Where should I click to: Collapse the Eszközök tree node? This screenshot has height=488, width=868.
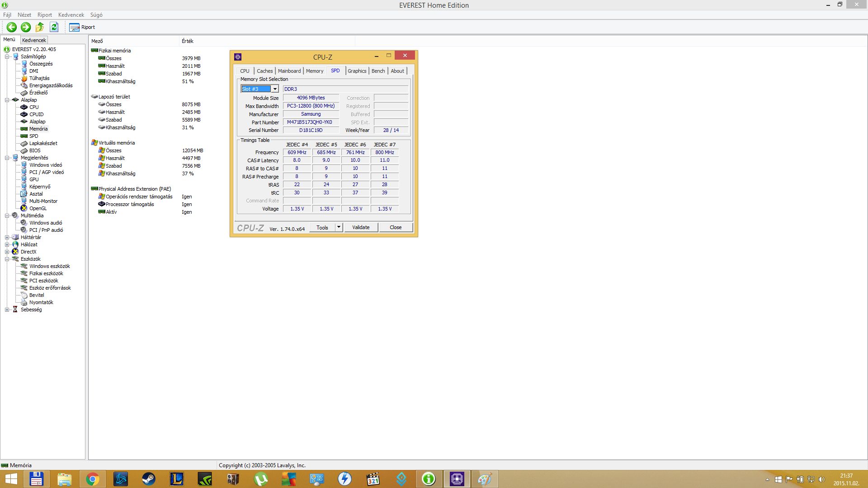[x=7, y=259]
